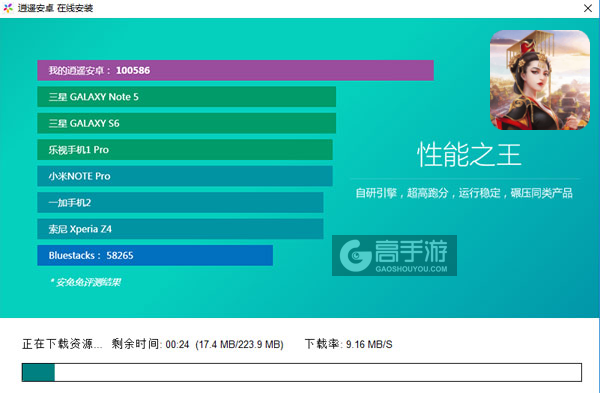Image resolution: width=600 pixels, height=393 pixels.
Task: Select the 小米NOTE Pro bar
Action: click(185, 176)
